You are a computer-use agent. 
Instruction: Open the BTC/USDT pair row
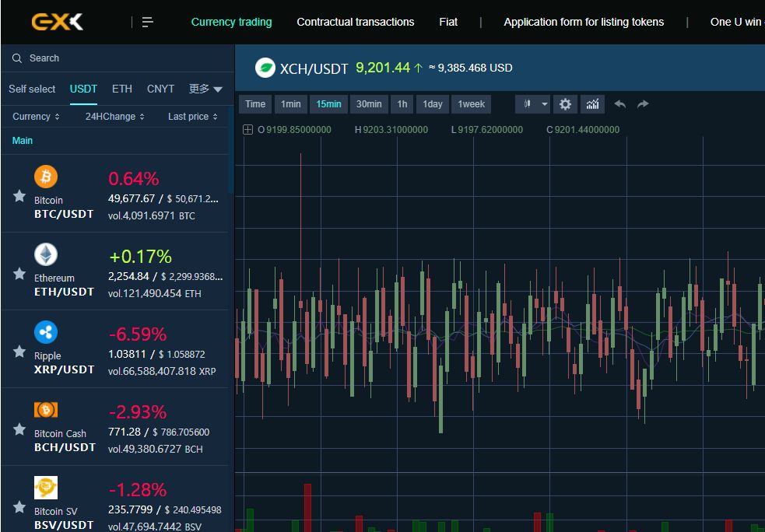[x=115, y=194]
